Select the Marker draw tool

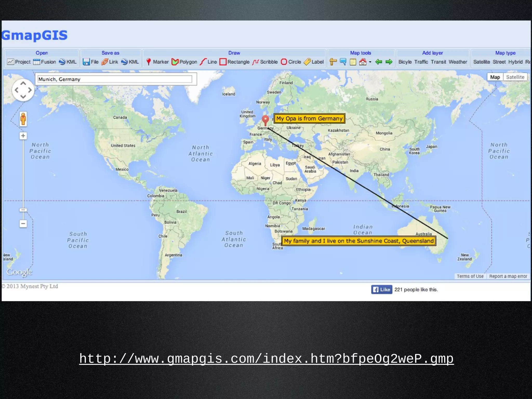tap(157, 62)
